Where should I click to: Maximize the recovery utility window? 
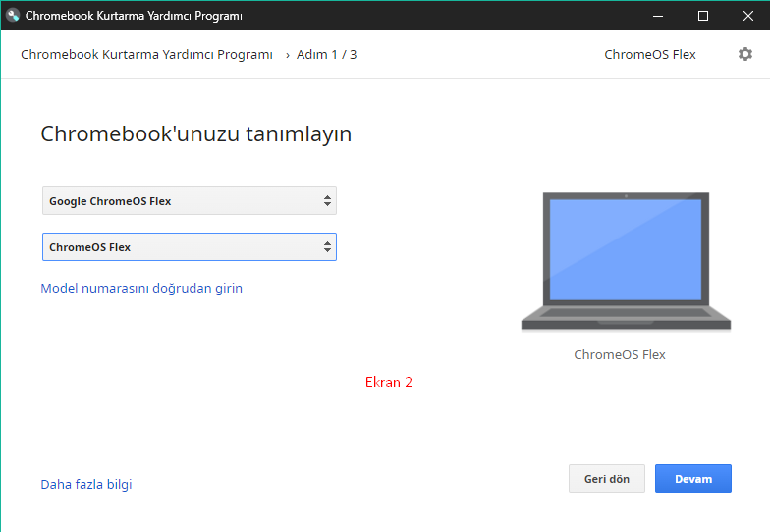point(703,16)
